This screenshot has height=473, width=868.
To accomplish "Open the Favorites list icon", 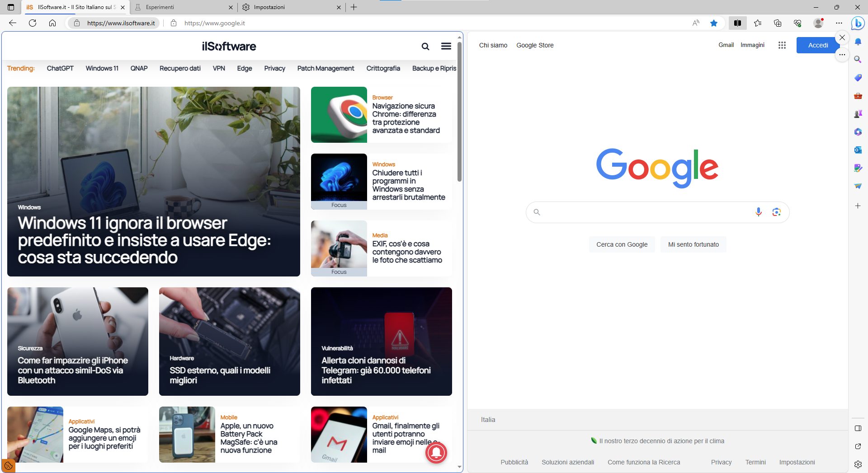I will coord(758,23).
